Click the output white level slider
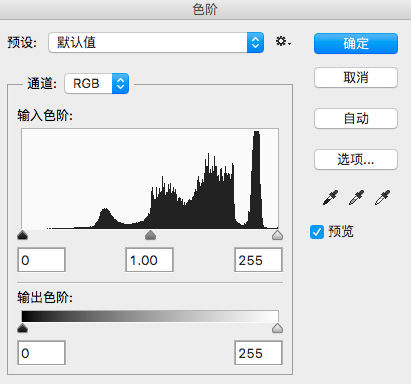Viewport: 411px width, 384px height. click(x=277, y=328)
